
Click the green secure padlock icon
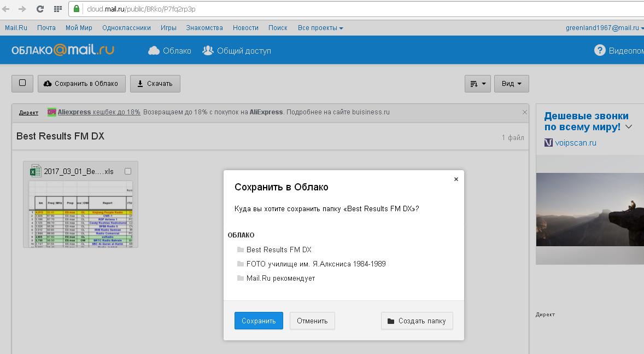77,9
